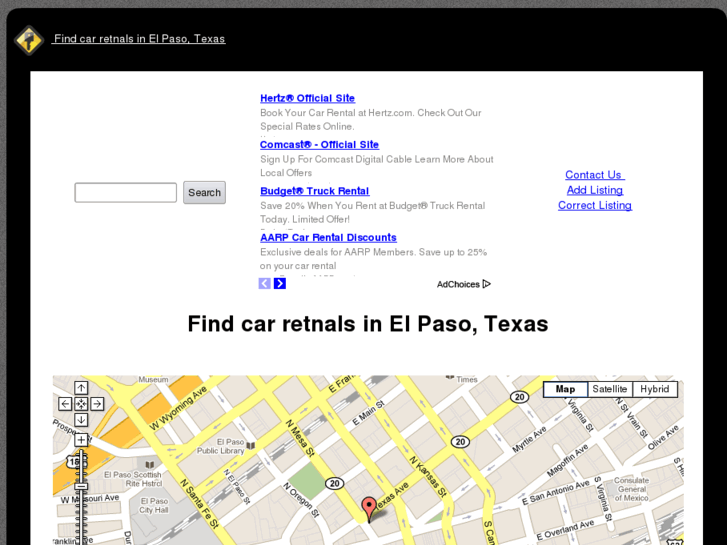Open the AARP Car Rental Discounts link
The height and width of the screenshot is (545, 727).
tap(328, 237)
